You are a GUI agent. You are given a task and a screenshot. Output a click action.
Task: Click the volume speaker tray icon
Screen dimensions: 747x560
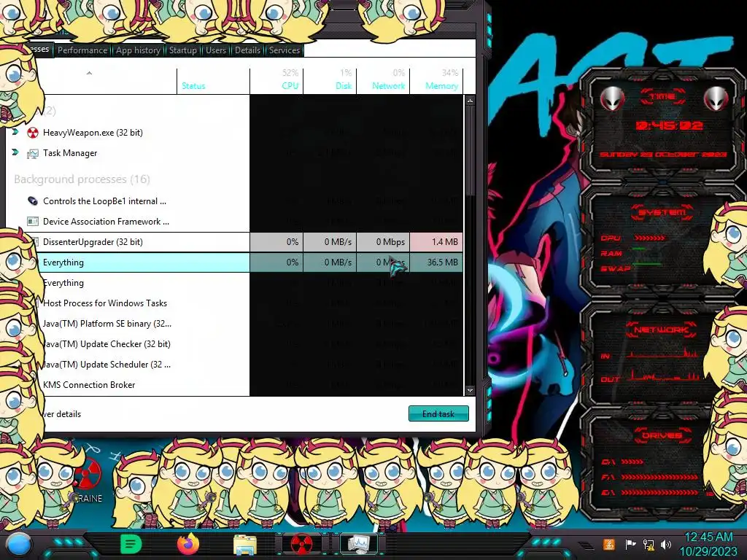(666, 544)
